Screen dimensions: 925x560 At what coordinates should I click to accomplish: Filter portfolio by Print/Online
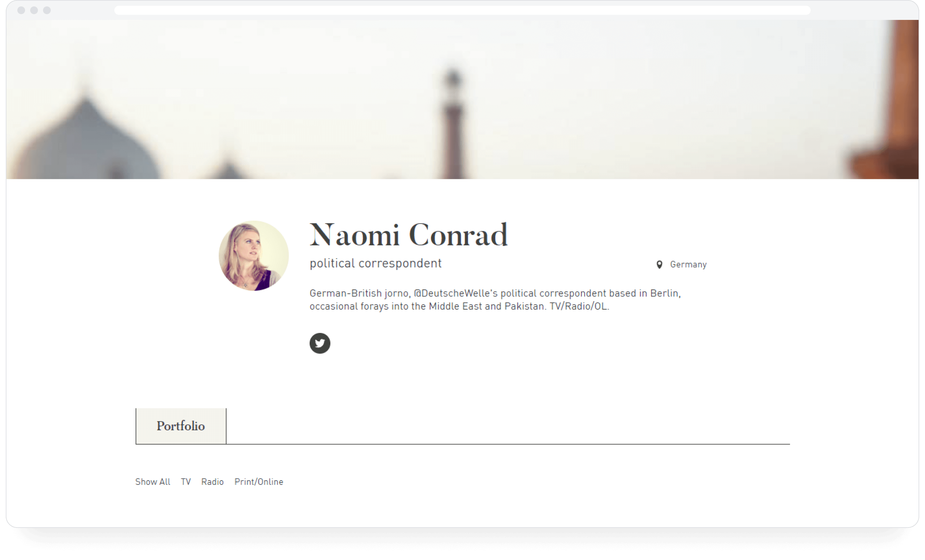coord(259,482)
